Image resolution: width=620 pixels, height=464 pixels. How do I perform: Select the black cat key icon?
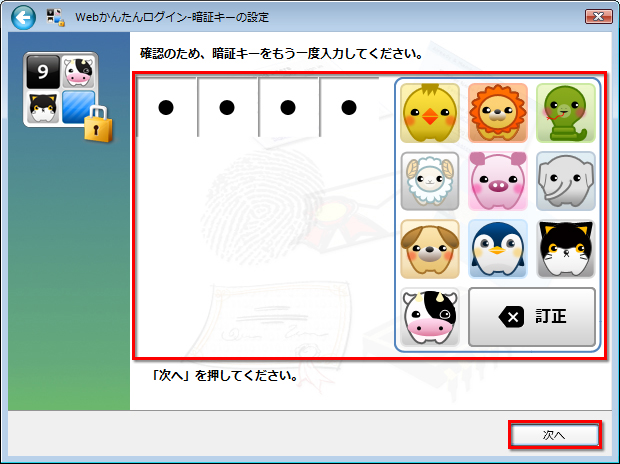point(566,249)
